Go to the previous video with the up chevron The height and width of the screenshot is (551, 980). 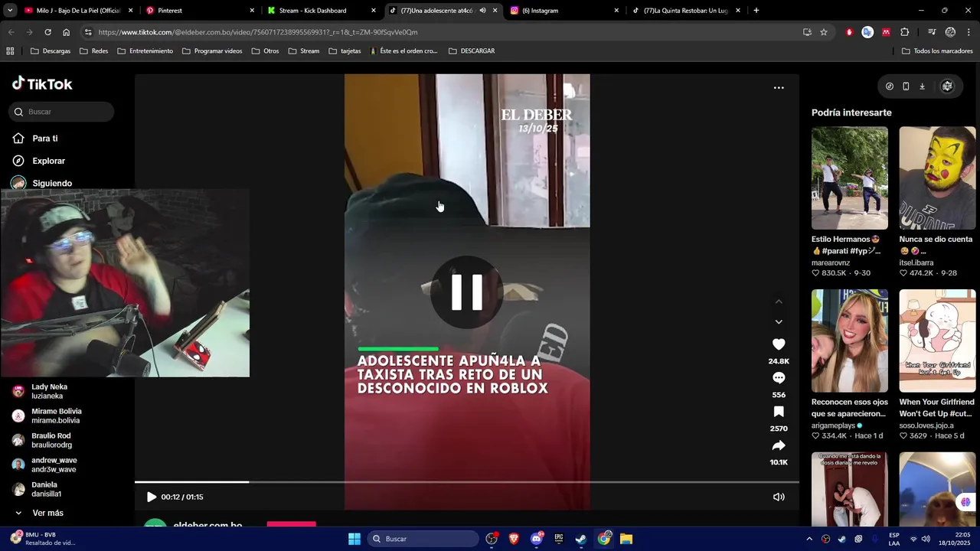(779, 302)
